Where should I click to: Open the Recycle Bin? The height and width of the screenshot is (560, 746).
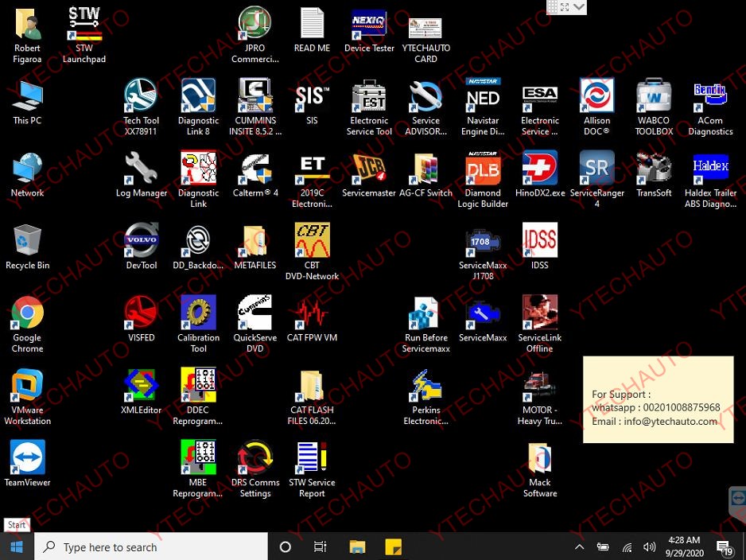27,247
